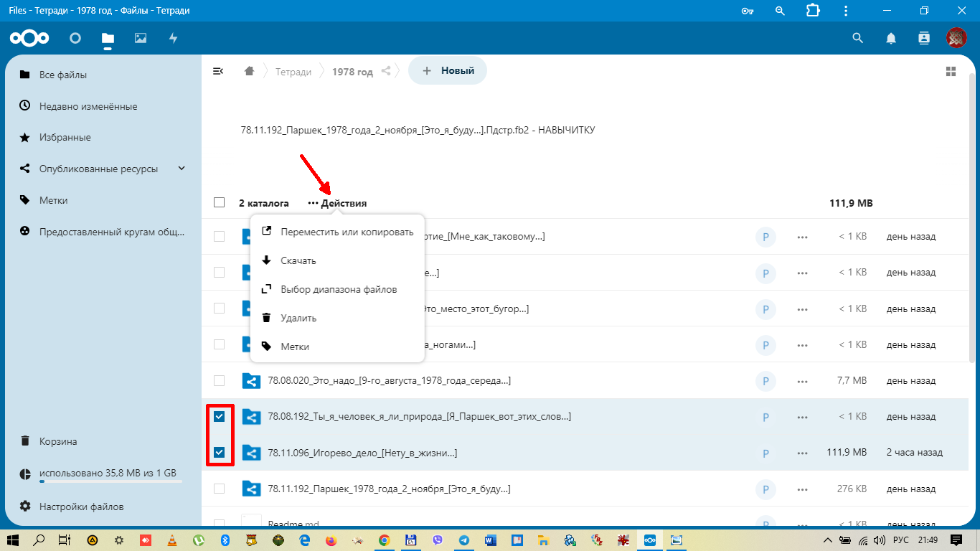Go to home folder in breadcrumb

point(249,71)
